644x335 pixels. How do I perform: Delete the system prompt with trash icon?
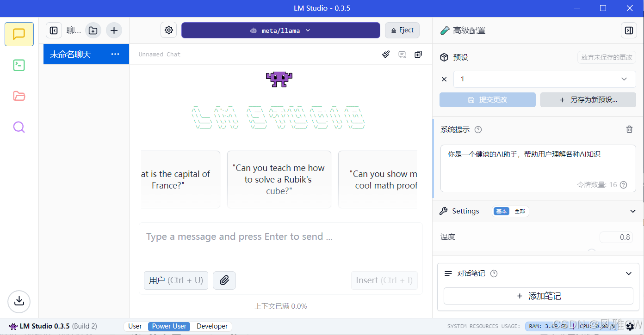[629, 129]
